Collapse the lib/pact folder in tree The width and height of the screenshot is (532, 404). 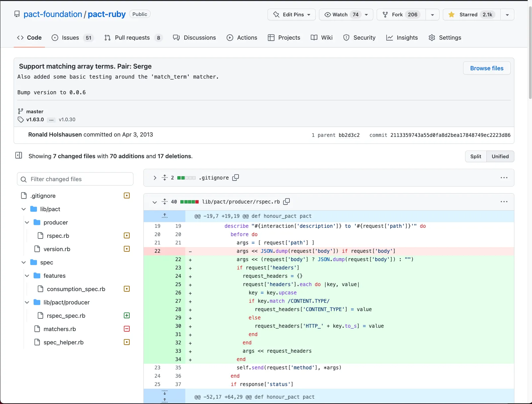24,209
